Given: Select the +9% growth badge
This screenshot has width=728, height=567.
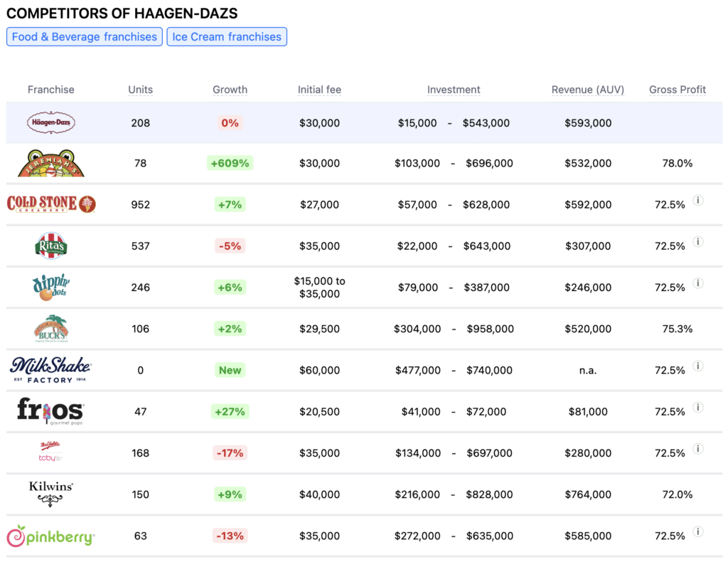Looking at the screenshot, I should pyautogui.click(x=230, y=494).
